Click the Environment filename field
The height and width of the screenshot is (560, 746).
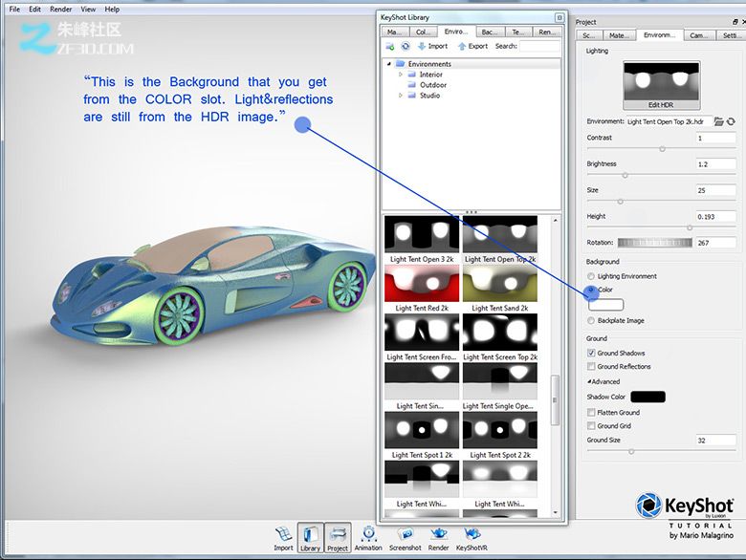click(669, 121)
